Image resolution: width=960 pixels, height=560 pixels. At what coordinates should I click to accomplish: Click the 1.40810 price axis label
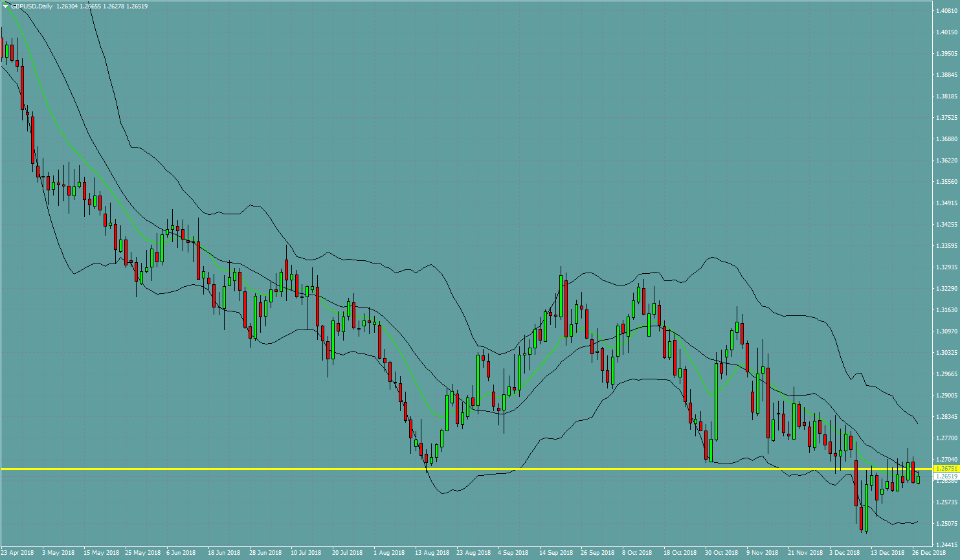[946, 11]
